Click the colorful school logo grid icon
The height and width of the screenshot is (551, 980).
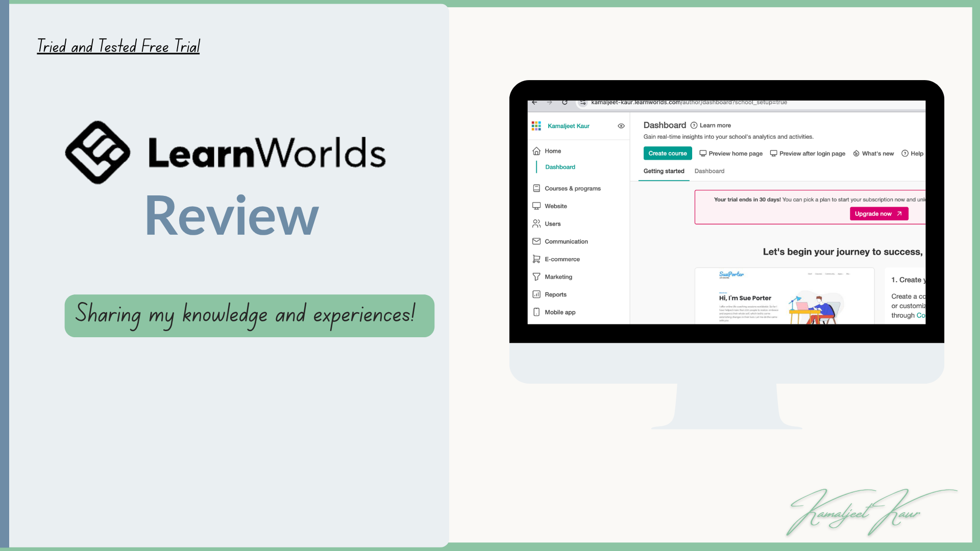click(x=536, y=126)
